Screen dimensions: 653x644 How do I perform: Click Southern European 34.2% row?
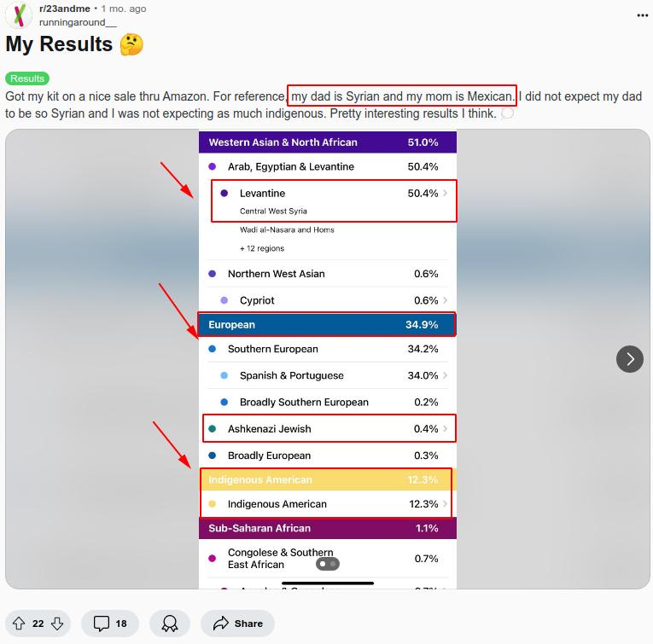tap(328, 349)
